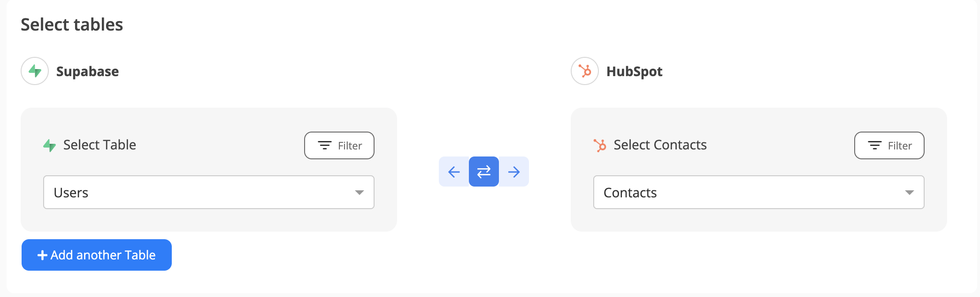Click the green bolt icon beside Select Table
The image size is (980, 297).
tap(49, 145)
